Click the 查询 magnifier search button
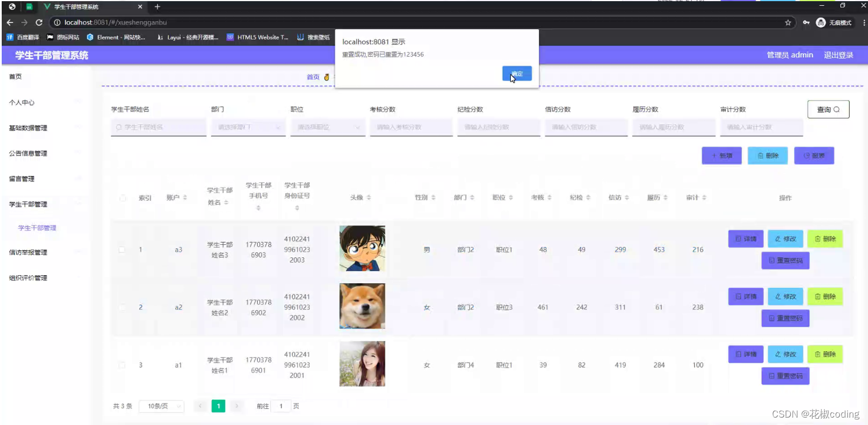Viewport: 868px width, 425px height. point(828,109)
